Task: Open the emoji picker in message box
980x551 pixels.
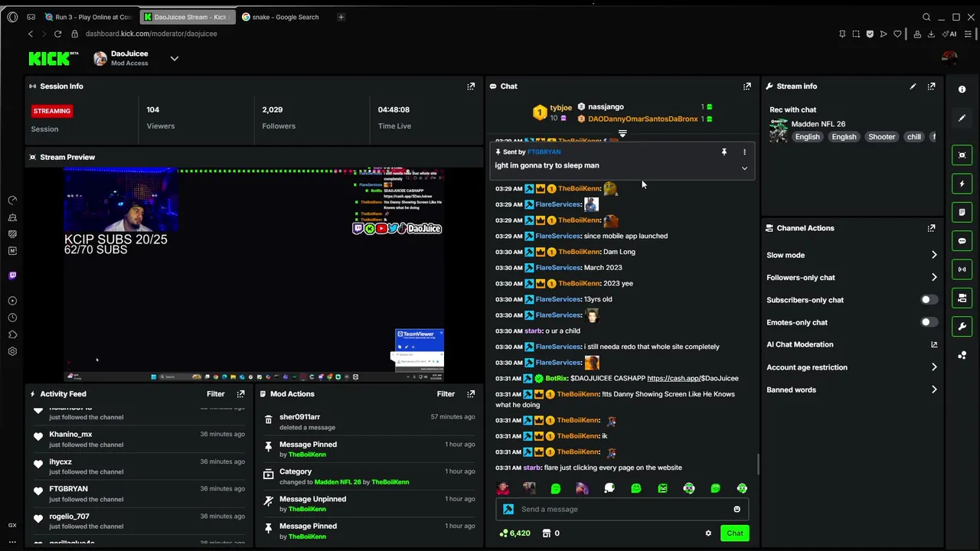Action: click(737, 509)
